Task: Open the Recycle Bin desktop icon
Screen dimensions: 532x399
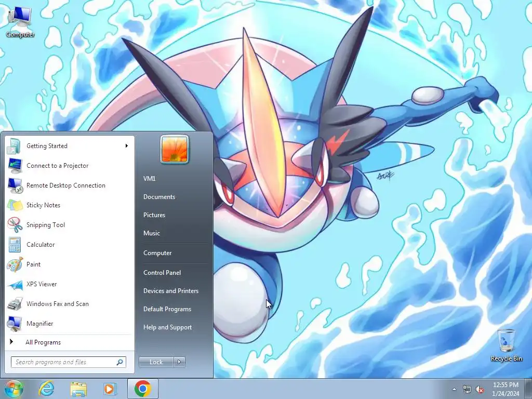Action: coord(506,345)
